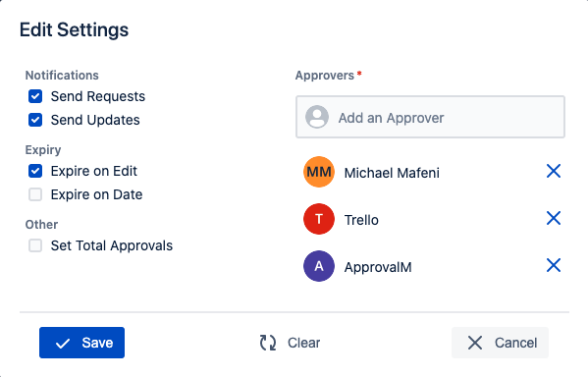The width and height of the screenshot is (588, 377).
Task: Click the purple ApprovalM avatar
Action: 319,266
